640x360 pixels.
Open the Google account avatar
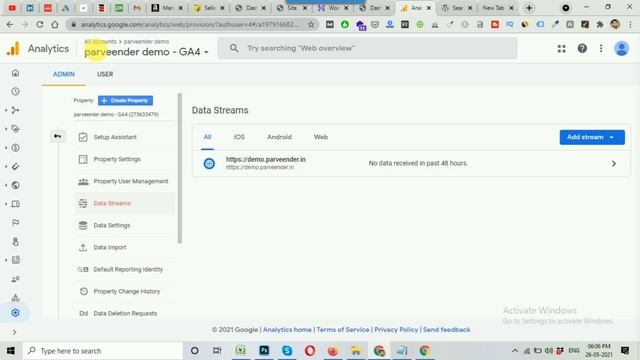622,49
